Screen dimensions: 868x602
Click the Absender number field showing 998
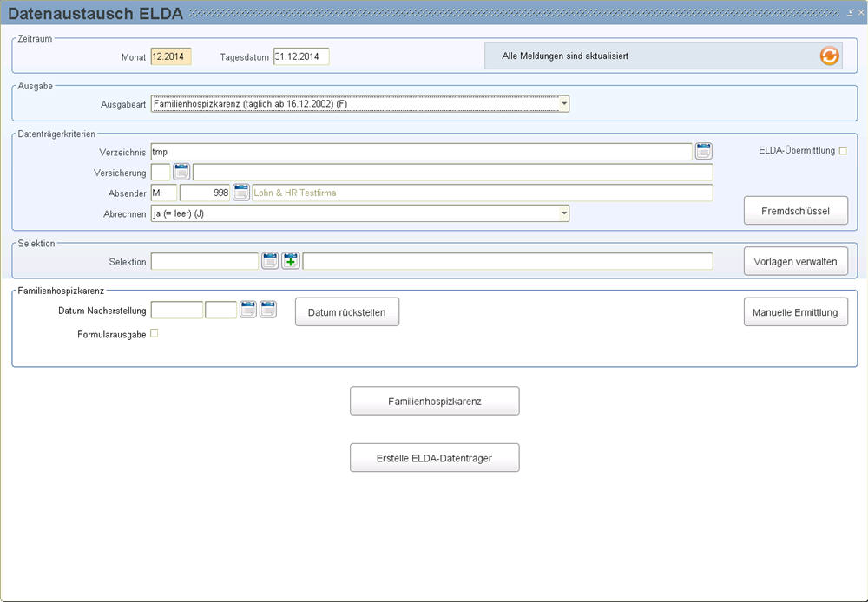(205, 193)
